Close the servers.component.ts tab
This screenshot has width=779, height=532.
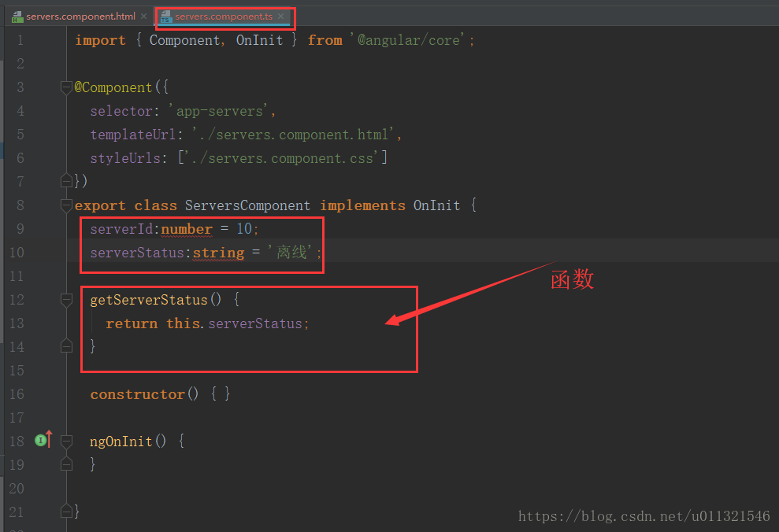tap(281, 17)
